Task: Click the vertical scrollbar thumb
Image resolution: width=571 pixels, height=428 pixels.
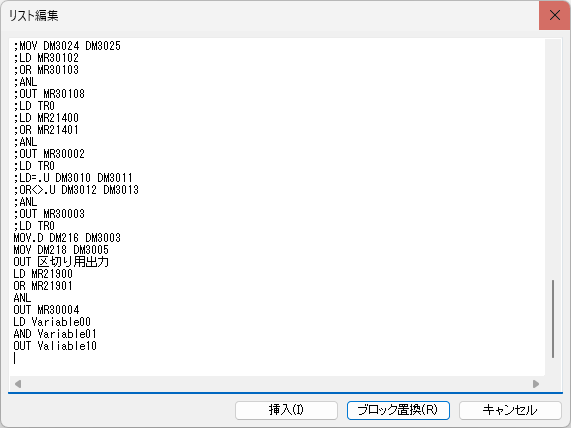Action: point(553,319)
